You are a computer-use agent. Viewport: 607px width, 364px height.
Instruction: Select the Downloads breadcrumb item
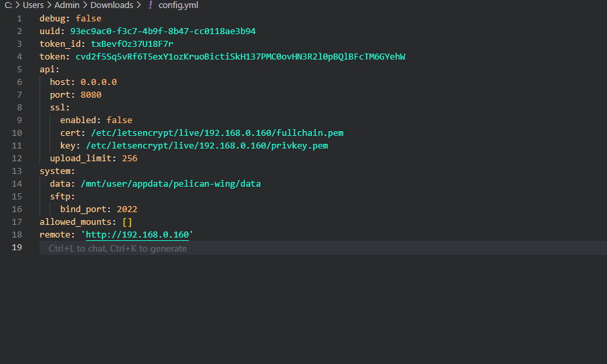[112, 5]
